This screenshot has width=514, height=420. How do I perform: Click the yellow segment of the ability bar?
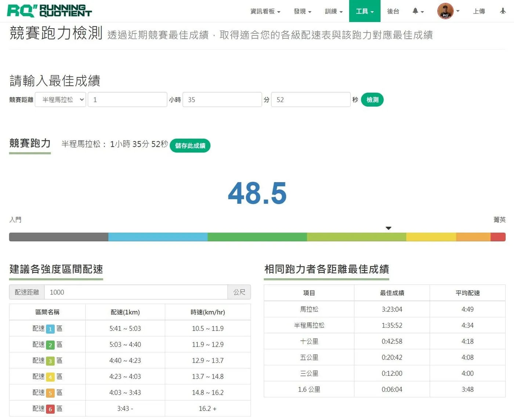[x=431, y=237]
